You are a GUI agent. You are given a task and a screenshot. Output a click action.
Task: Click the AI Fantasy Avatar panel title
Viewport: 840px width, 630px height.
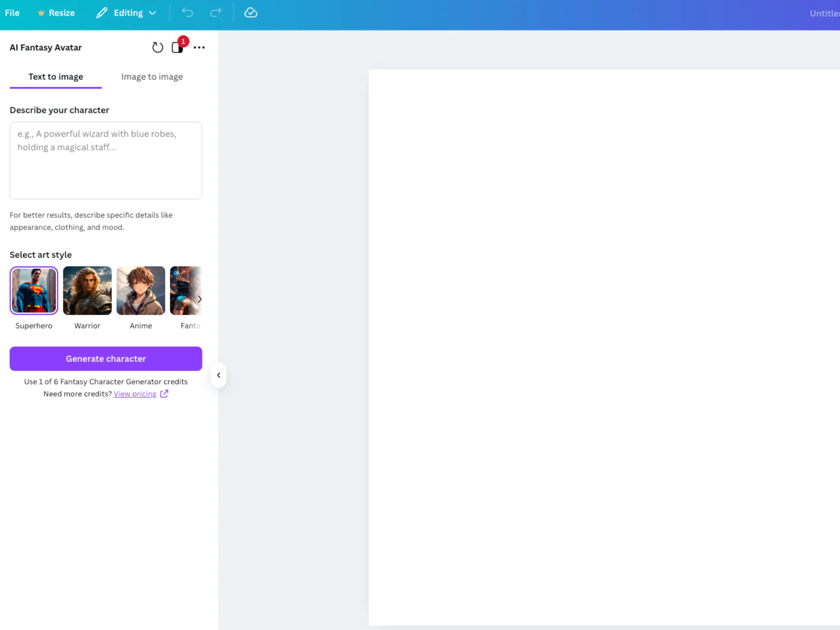coord(45,48)
